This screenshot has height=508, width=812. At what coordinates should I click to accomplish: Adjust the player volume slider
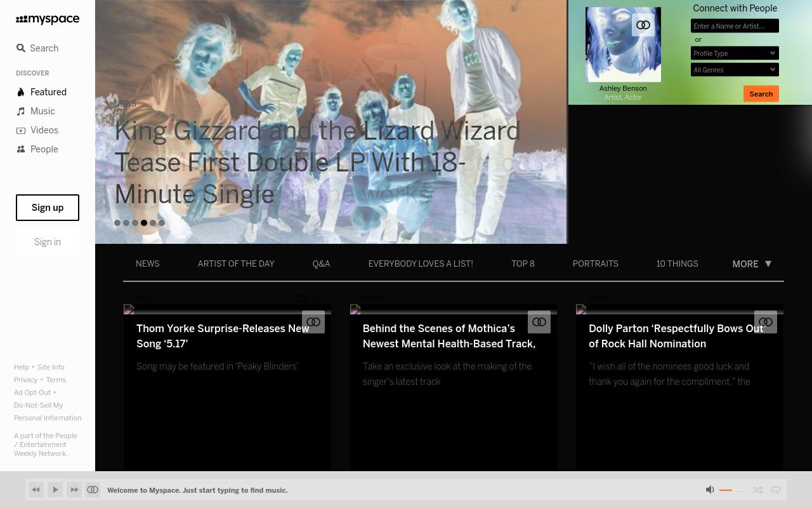[x=733, y=490]
